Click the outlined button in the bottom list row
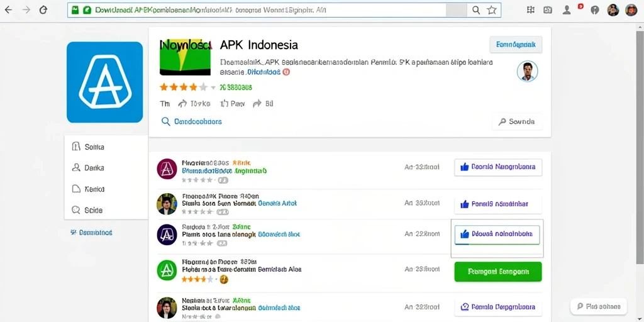This screenshot has height=322, width=644. [498, 307]
